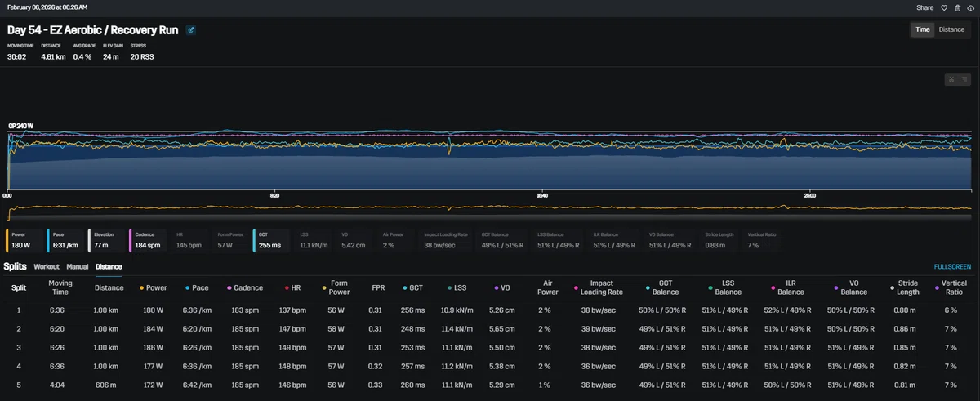Screen dimensions: 980x401
Task: Open the Manual splits tab
Action: [78, 266]
